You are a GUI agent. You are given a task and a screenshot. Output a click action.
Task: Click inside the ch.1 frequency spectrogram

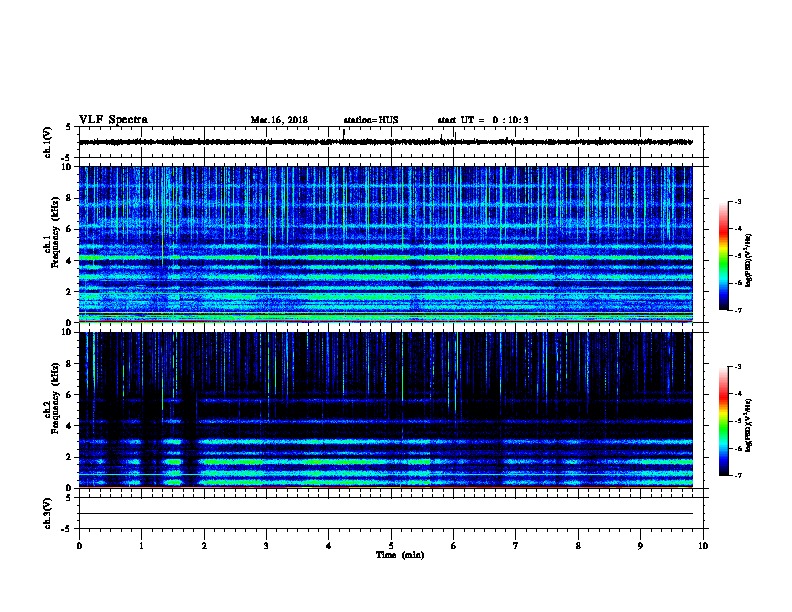pos(386,244)
